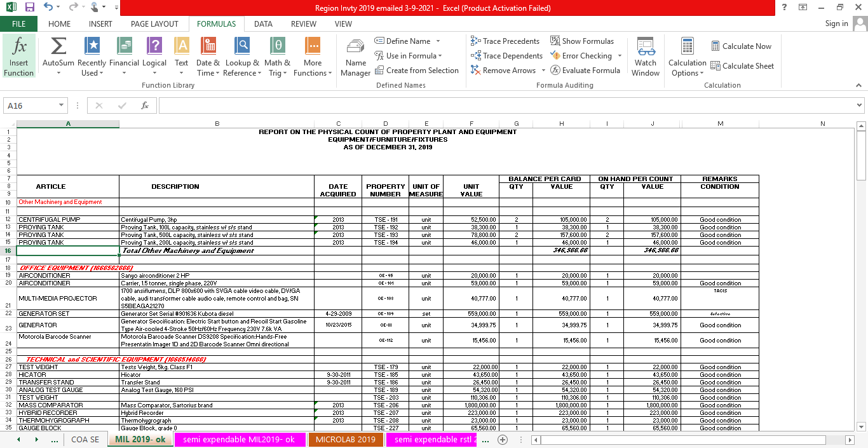868x448 pixels.
Task: Switch to the DATA tab
Action: [x=263, y=24]
